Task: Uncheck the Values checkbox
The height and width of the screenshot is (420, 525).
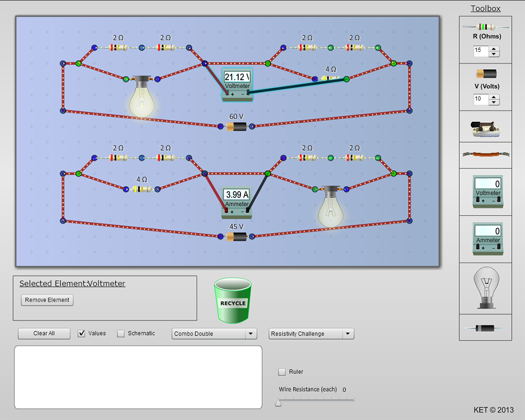Action: (x=82, y=333)
